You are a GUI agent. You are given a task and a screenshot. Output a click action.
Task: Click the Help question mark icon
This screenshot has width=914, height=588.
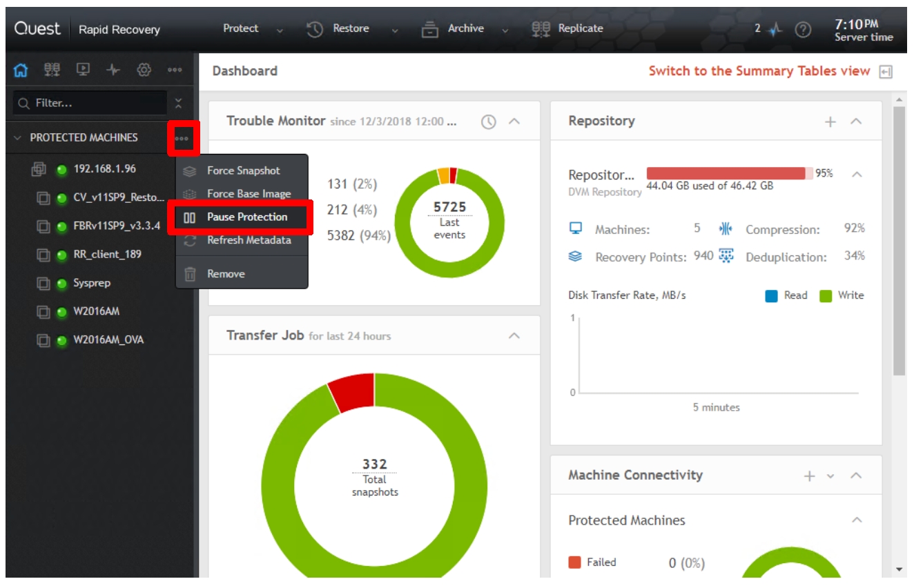pyautogui.click(x=803, y=30)
